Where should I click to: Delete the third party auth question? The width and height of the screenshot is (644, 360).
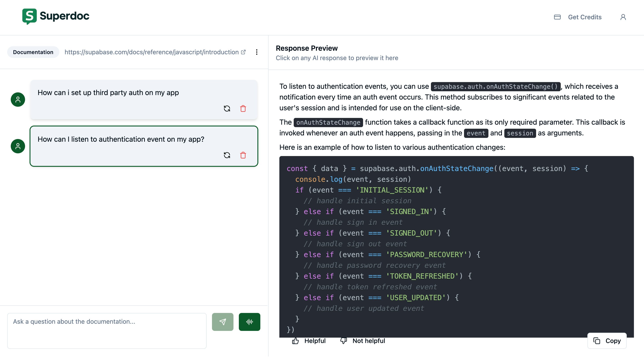pyautogui.click(x=243, y=108)
